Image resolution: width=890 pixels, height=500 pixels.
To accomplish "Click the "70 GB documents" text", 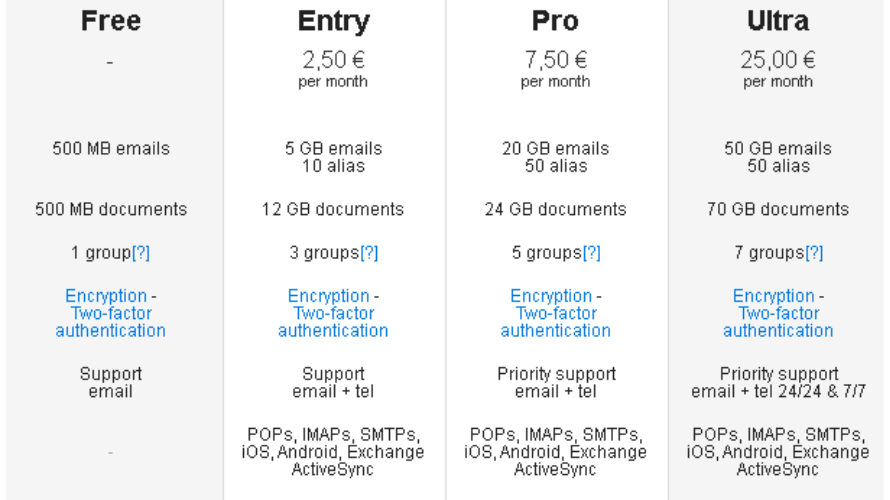I will coord(778,209).
